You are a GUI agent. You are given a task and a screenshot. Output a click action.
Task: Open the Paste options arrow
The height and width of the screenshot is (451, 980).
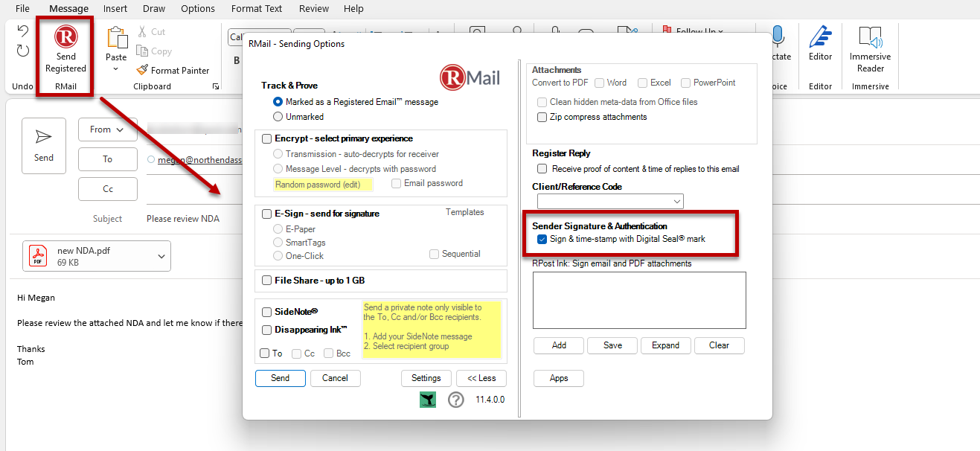coord(116,69)
